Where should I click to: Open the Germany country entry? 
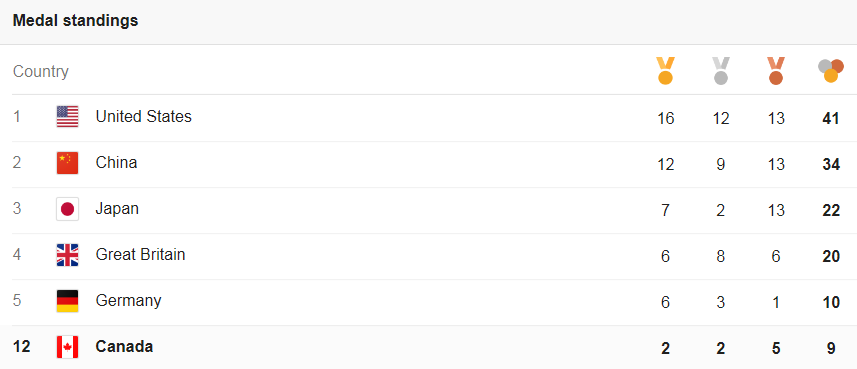pos(128,301)
